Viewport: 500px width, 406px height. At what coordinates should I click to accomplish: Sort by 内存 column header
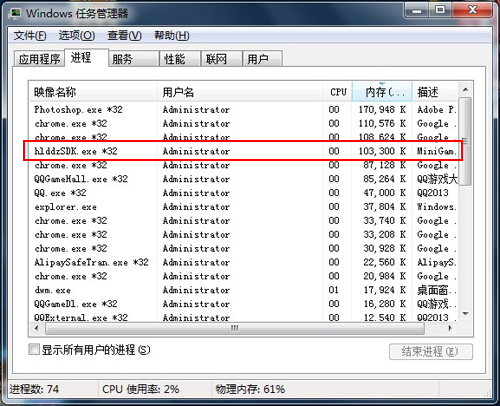[x=382, y=92]
